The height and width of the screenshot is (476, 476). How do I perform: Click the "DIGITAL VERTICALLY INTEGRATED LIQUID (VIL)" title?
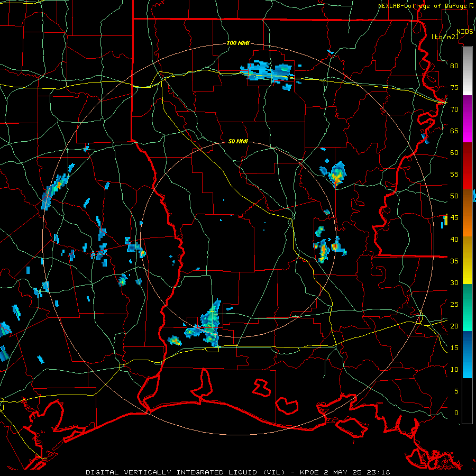click(x=185, y=472)
